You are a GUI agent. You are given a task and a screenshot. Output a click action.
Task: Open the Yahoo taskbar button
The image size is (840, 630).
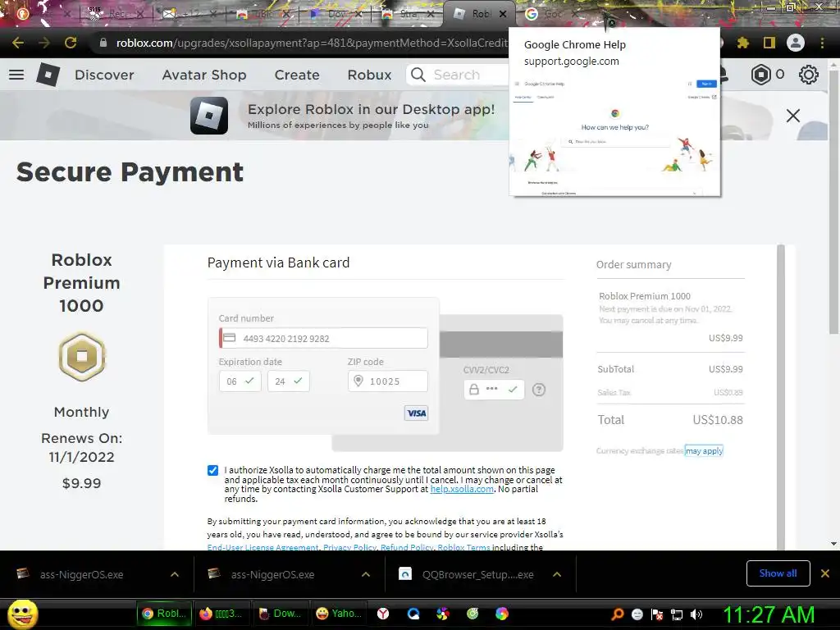click(339, 614)
